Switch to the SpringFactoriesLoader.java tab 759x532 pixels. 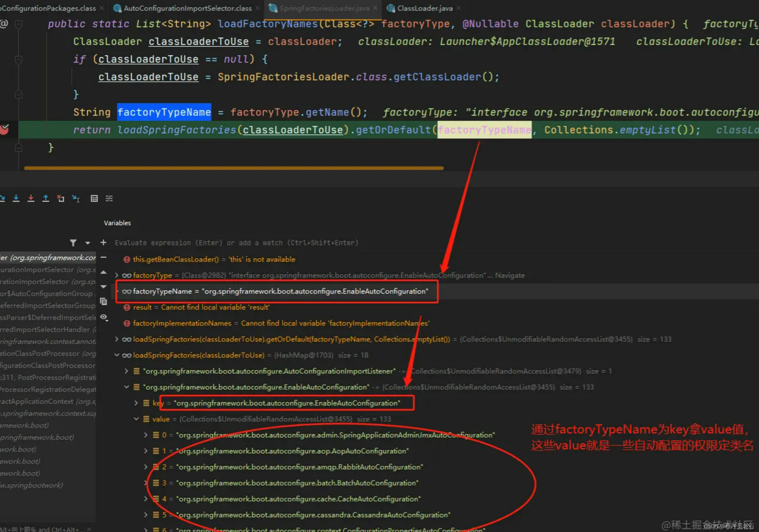[324, 8]
